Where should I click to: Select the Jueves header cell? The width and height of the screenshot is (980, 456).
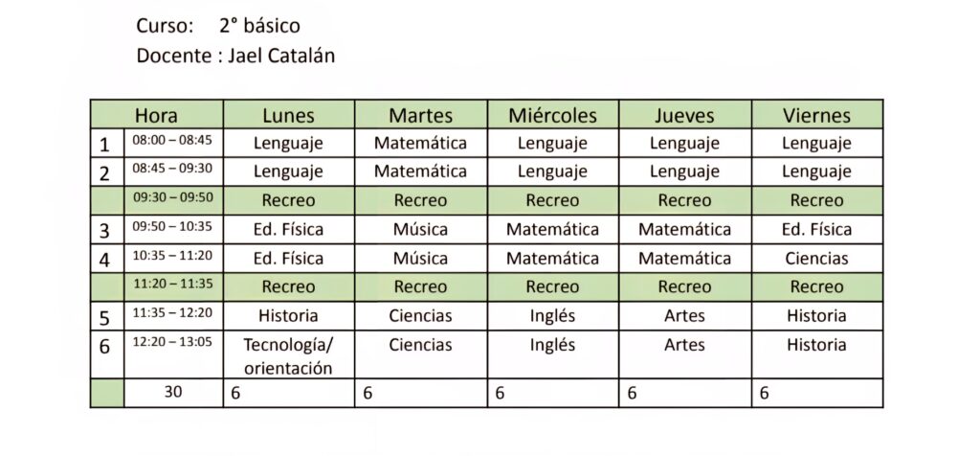(685, 114)
